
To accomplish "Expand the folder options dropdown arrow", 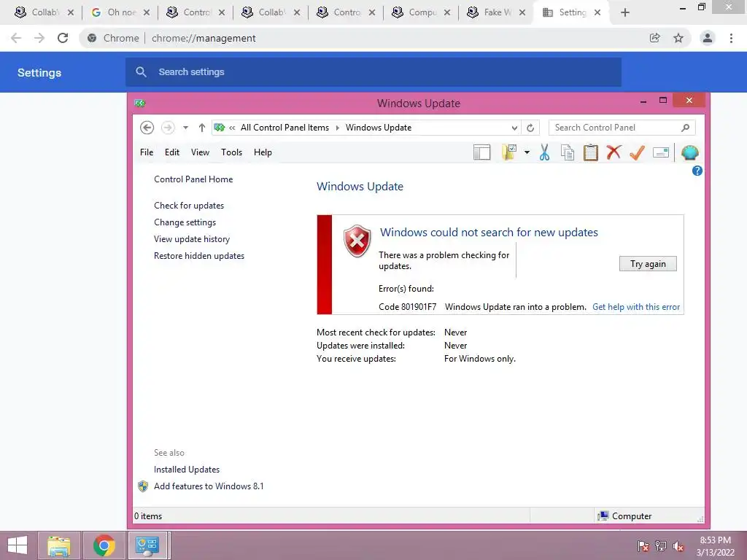I will [x=527, y=152].
